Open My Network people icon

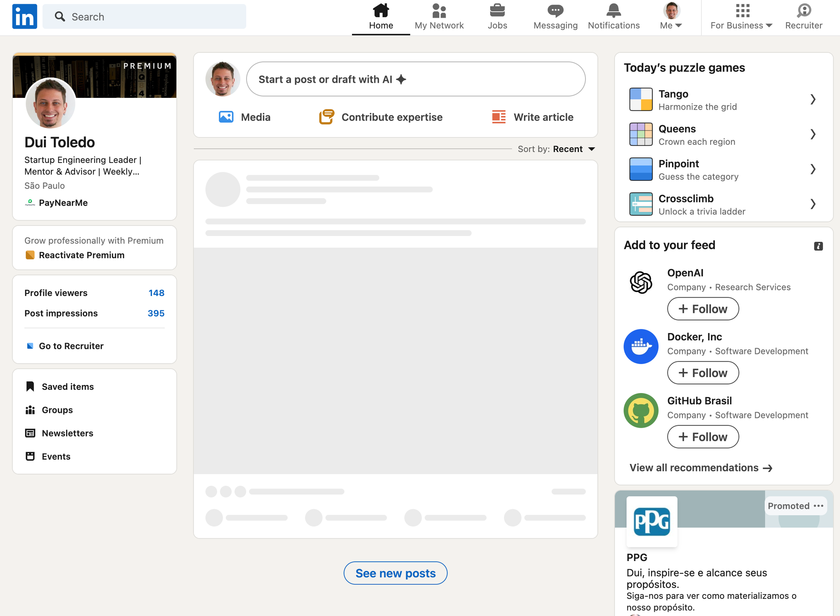click(x=439, y=10)
